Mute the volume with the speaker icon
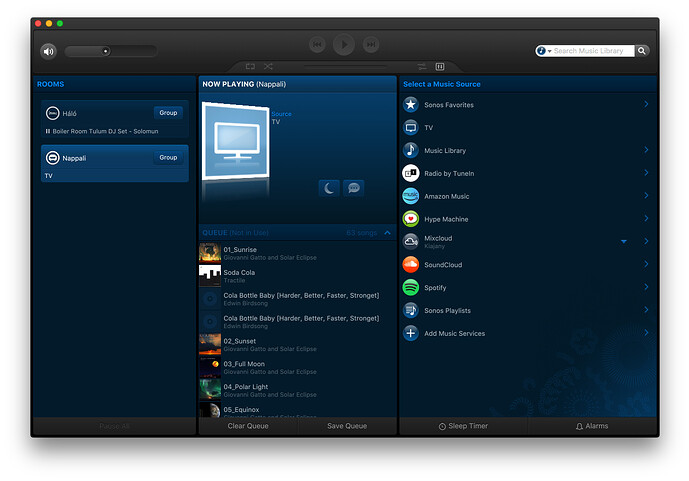 coord(48,51)
